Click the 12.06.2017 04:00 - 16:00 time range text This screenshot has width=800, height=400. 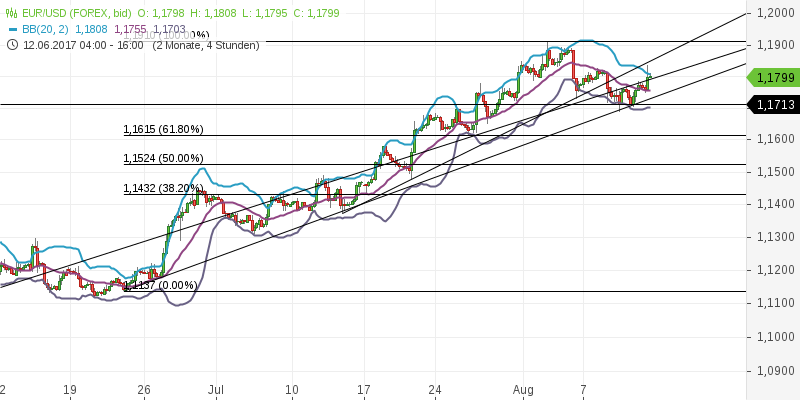pyautogui.click(x=83, y=45)
